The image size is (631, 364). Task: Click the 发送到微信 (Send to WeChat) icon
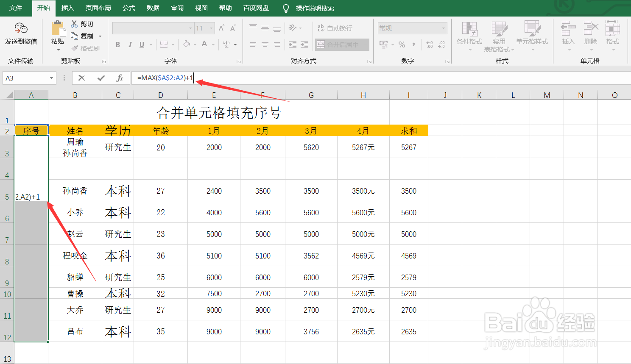click(20, 28)
